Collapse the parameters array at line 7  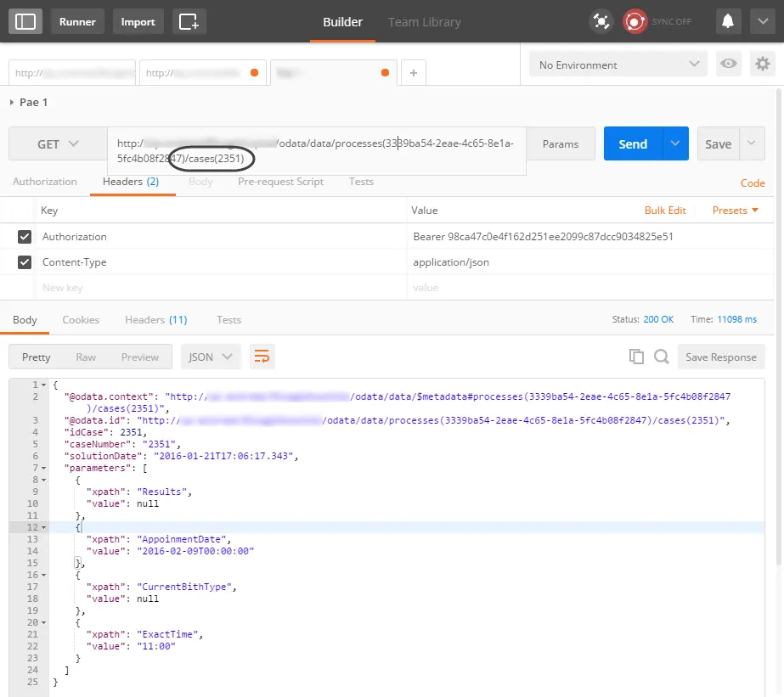[44, 468]
